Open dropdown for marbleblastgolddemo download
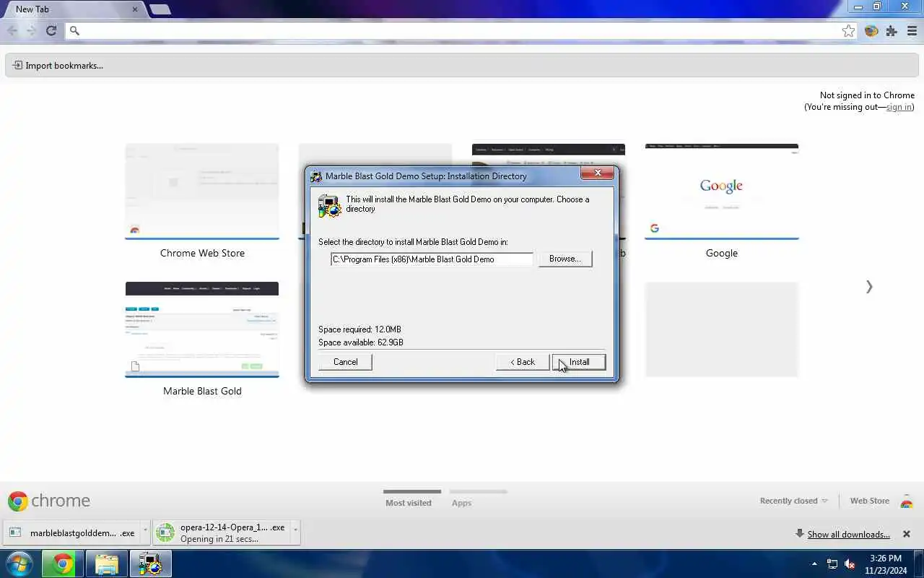Image resolution: width=924 pixels, height=578 pixels. 145,532
